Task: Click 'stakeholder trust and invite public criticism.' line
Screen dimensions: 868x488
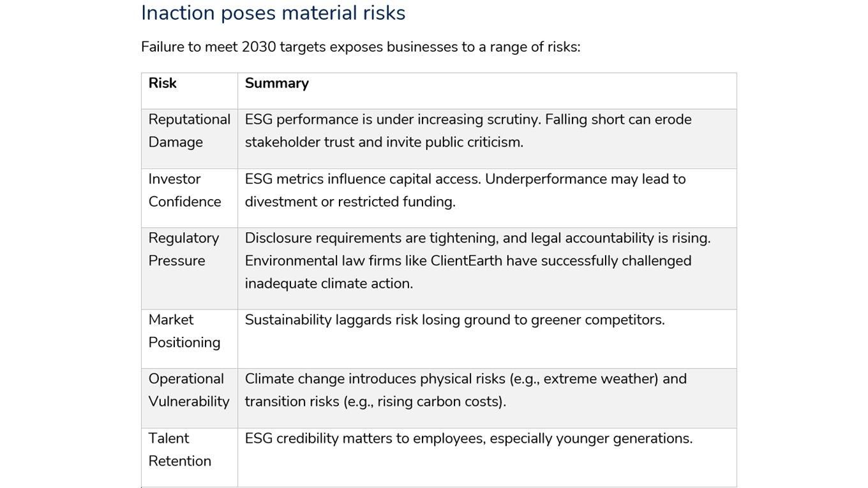Action: point(384,142)
